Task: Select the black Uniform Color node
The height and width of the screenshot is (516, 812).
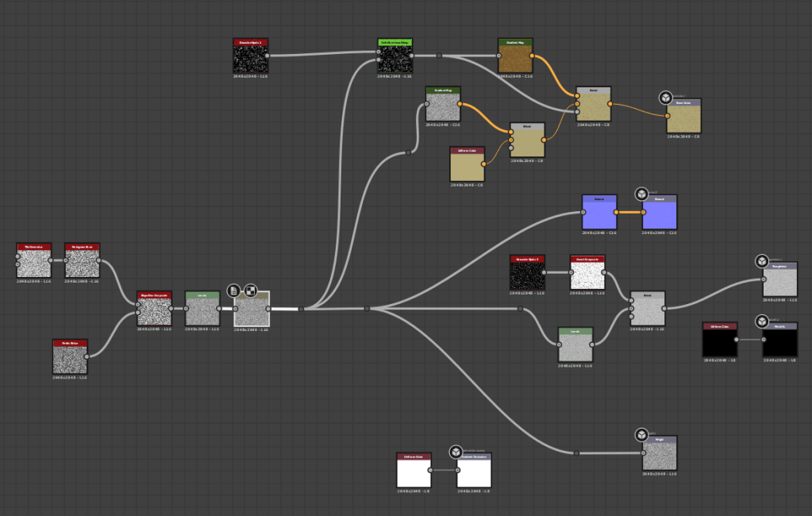Action: [719, 342]
